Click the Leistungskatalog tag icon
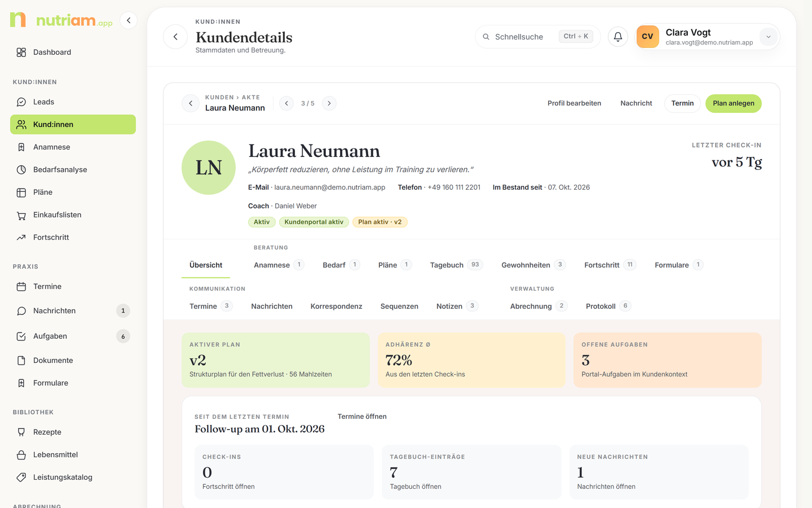This screenshot has width=812, height=508. coord(21,478)
